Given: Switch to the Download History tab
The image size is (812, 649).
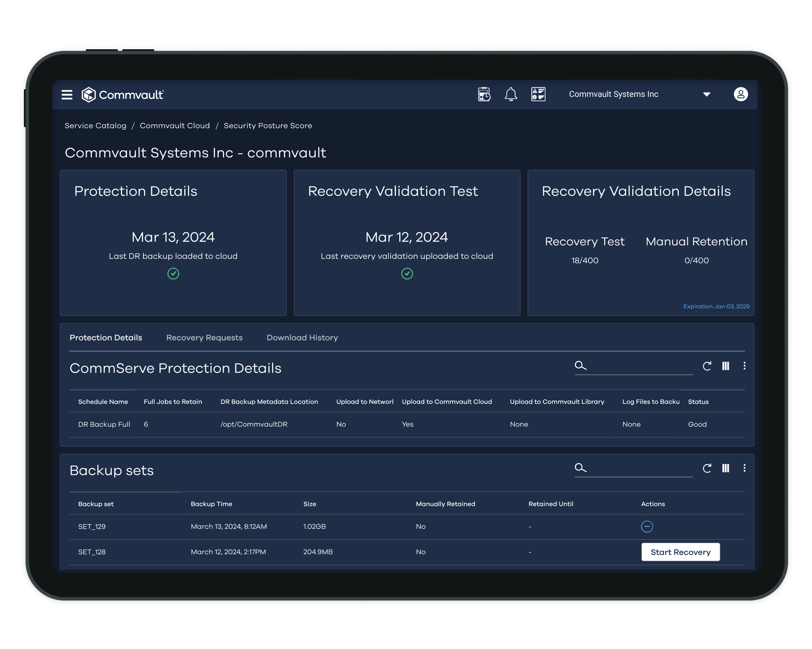Looking at the screenshot, I should pyautogui.click(x=302, y=338).
